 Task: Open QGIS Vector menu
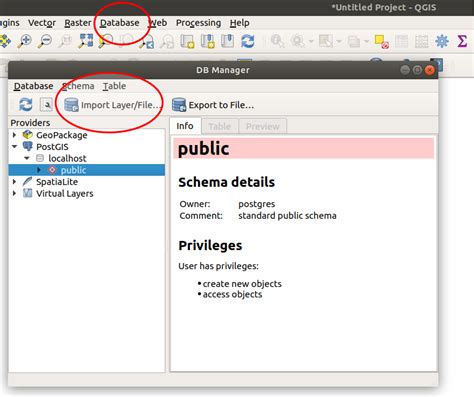click(x=42, y=23)
